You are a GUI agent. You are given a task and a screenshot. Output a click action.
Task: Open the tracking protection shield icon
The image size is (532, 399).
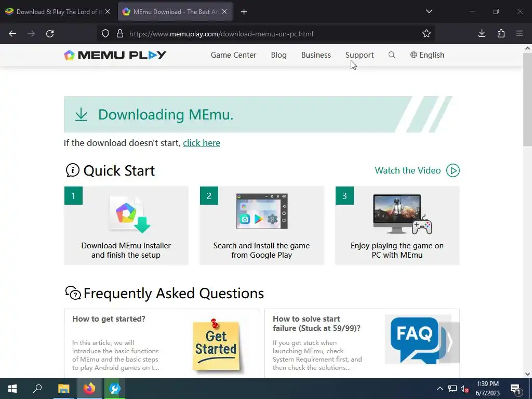pos(105,34)
